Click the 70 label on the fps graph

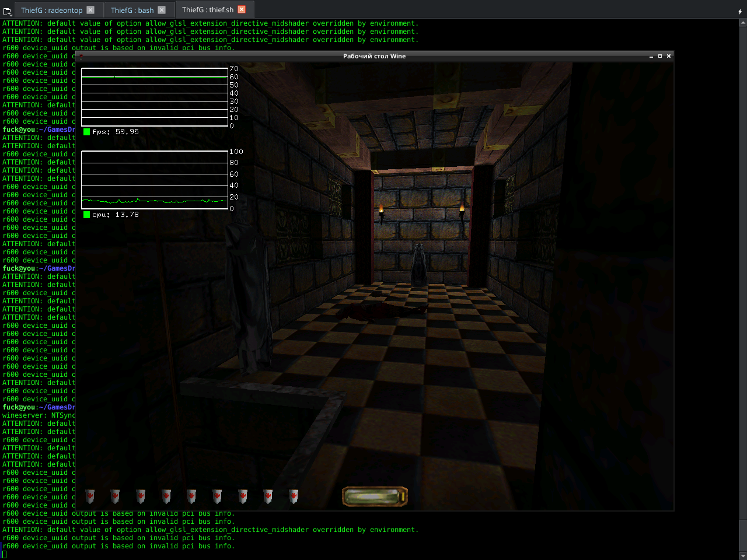click(x=234, y=69)
